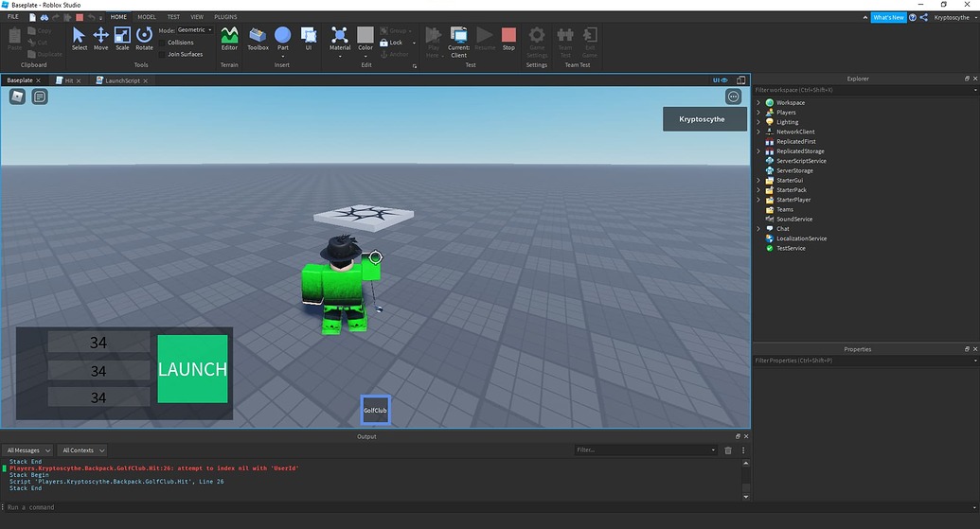Toggle the viewport layout icon
The width and height of the screenshot is (980, 529).
(740, 79)
